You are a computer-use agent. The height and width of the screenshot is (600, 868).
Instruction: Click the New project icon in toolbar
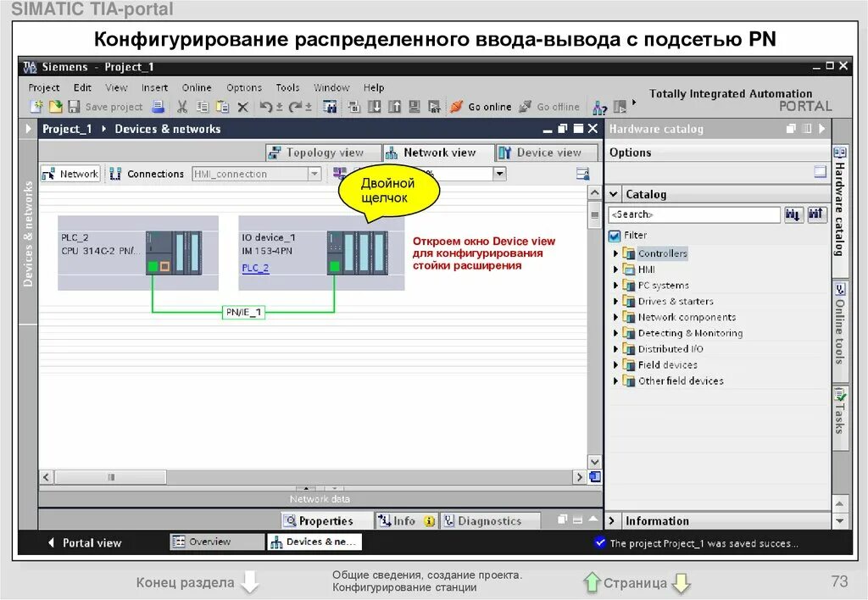tap(36, 107)
